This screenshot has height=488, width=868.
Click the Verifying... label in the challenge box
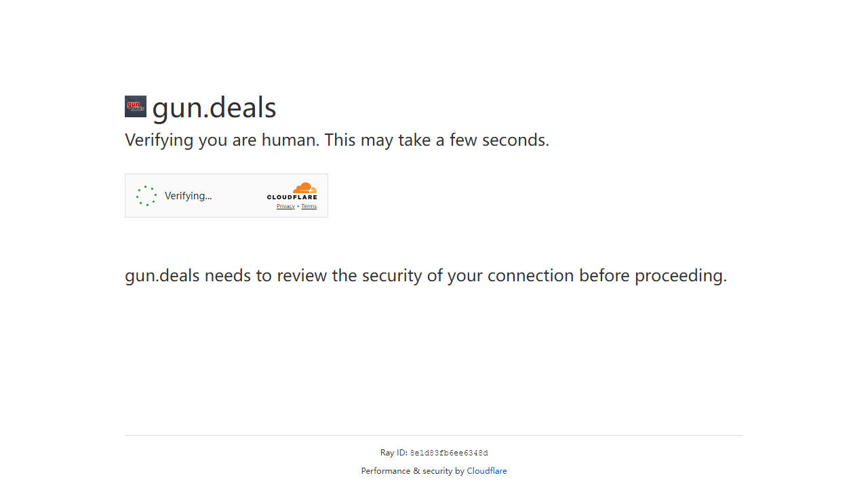[188, 195]
